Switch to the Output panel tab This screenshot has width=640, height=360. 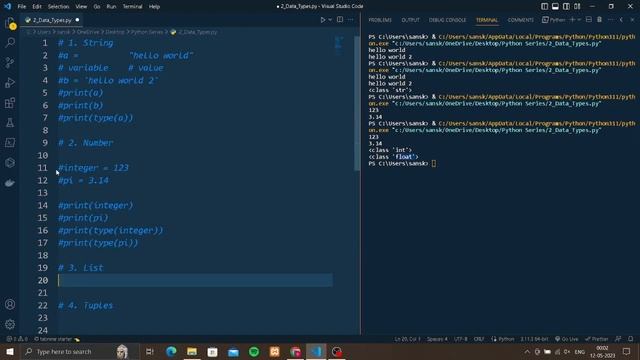410,20
